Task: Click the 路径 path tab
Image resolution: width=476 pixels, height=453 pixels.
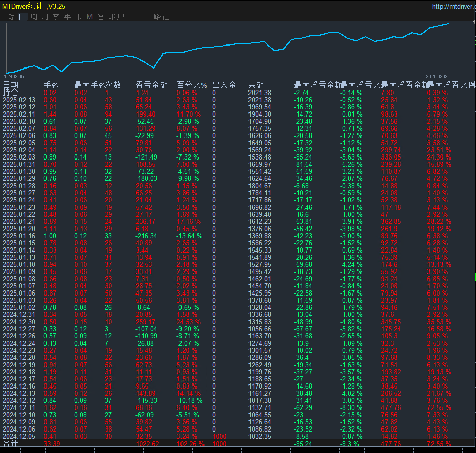Action: pyautogui.click(x=162, y=17)
